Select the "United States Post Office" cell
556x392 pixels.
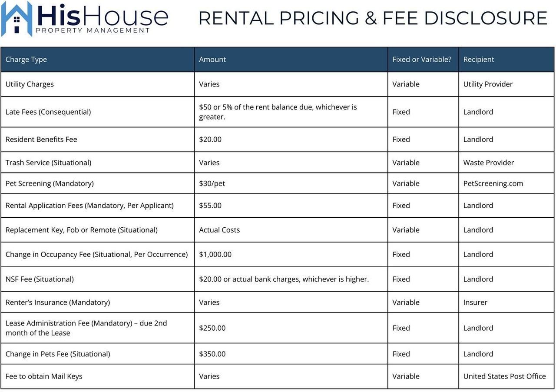click(504, 376)
